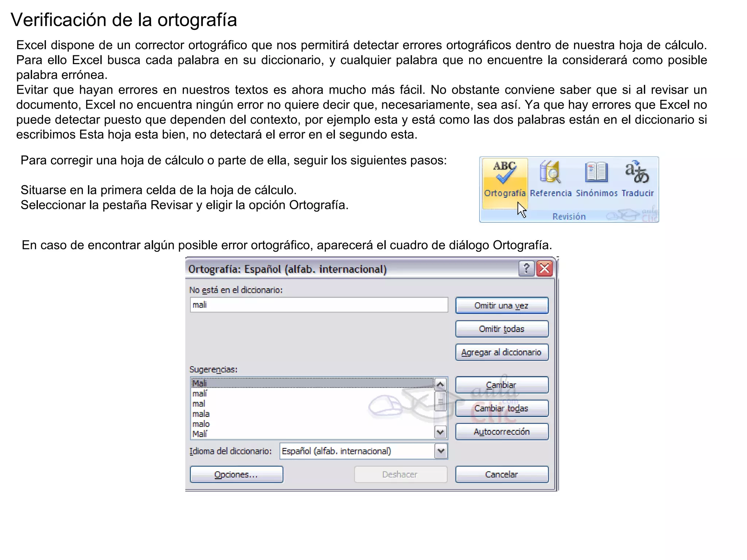Viewport: 747px width, 560px height.
Task: Select suggestion 'Mali' at top of list
Action: [x=313, y=383]
